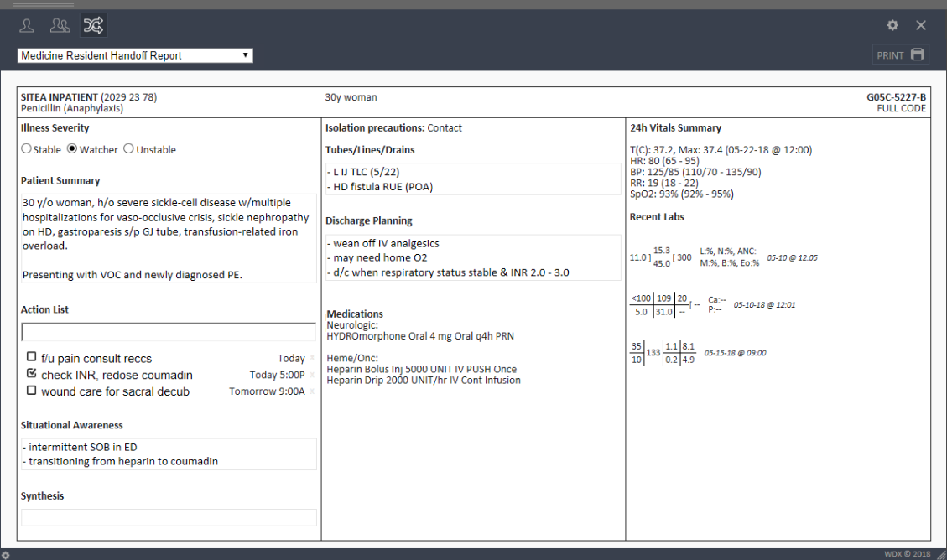Uncheck the 'check INR, redose coumadin' item
The width and height of the screenshot is (947, 560).
[x=32, y=374]
